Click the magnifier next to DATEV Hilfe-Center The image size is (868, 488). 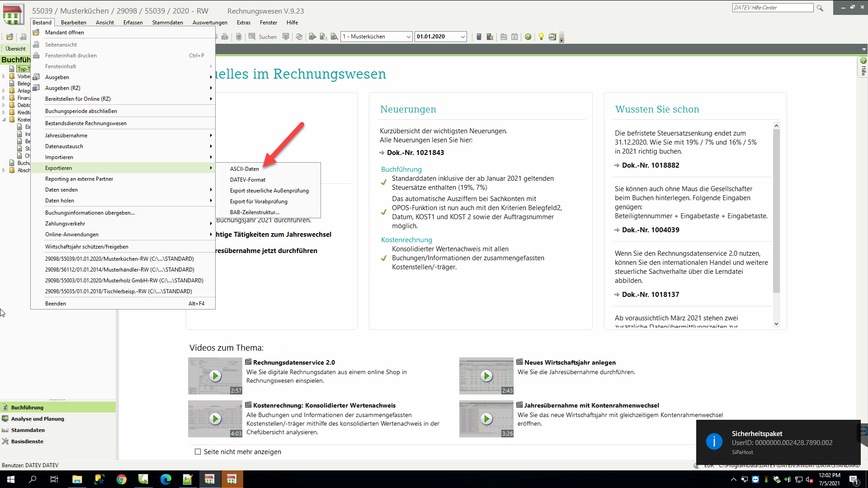point(820,8)
